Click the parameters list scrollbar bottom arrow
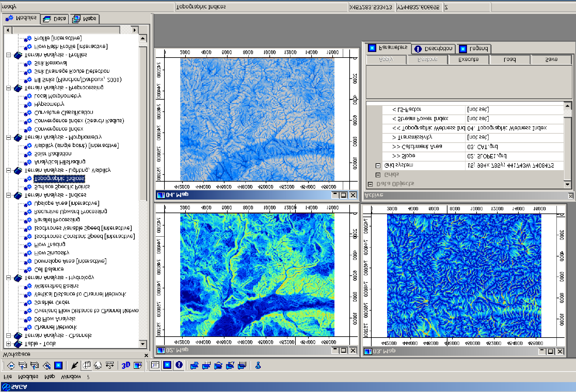 (x=567, y=184)
